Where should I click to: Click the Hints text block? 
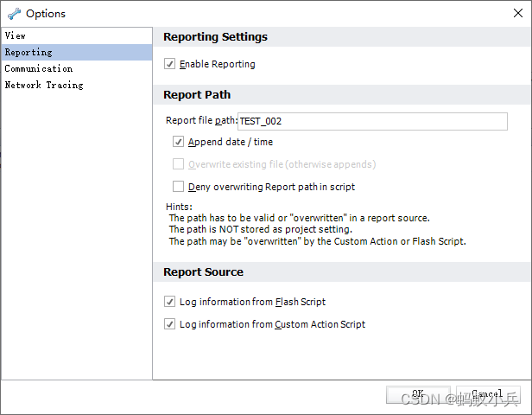point(316,224)
